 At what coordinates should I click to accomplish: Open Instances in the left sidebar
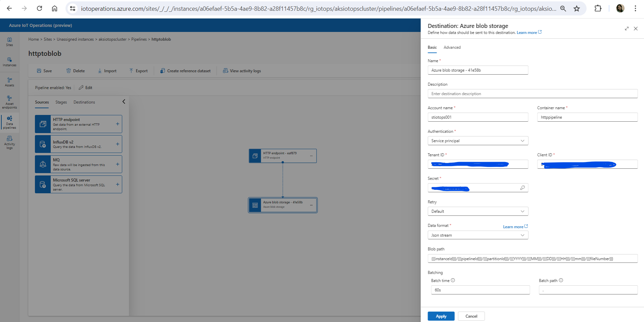tap(9, 62)
